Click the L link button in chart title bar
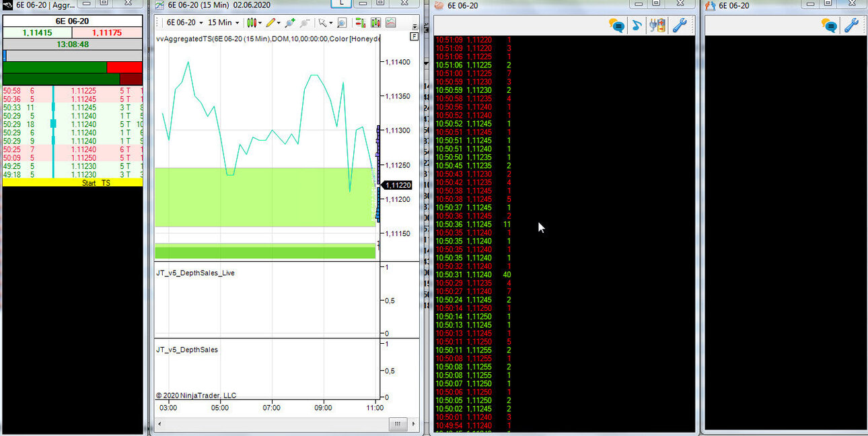 (342, 4)
